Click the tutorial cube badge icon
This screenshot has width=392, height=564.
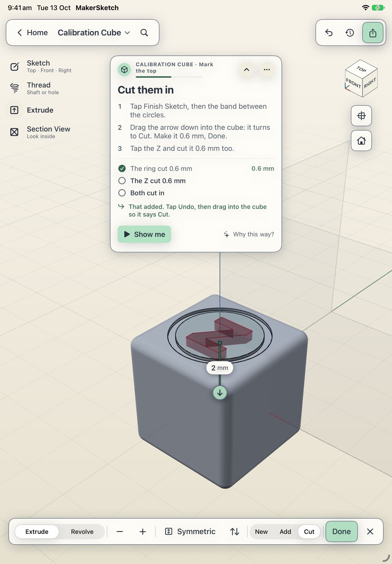[124, 69]
